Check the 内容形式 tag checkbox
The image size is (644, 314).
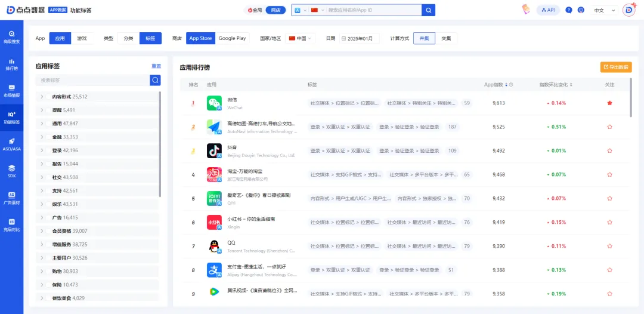coord(48,97)
